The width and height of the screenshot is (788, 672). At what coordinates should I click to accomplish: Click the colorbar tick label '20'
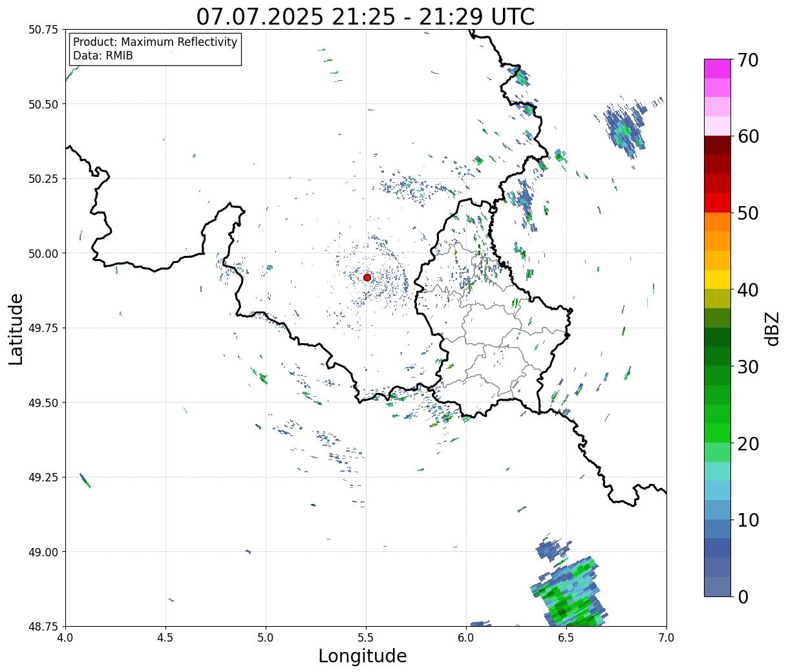748,443
